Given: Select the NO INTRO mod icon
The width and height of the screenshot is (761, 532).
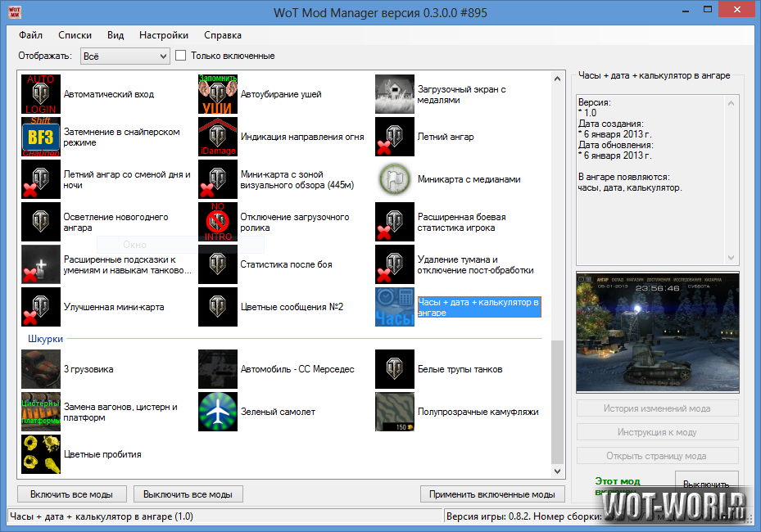Looking at the screenshot, I should coord(218,222).
